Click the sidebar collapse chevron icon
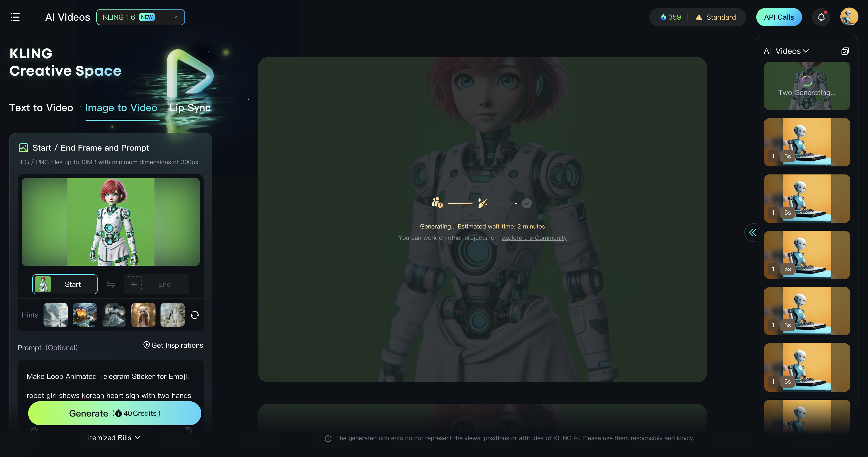 tap(753, 232)
